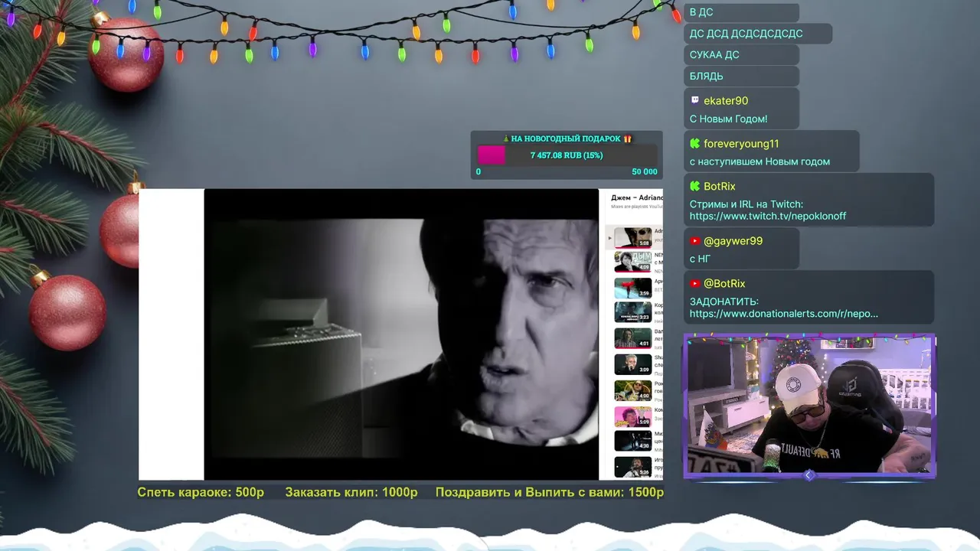Click the streamer webcam feed
Viewport: 980px width, 551px height.
810,406
